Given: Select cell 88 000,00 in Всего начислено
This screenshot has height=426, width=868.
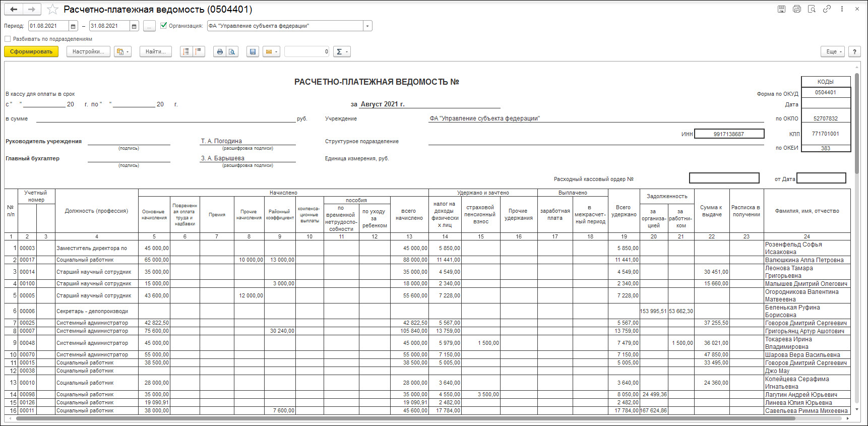Looking at the screenshot, I should pyautogui.click(x=409, y=260).
